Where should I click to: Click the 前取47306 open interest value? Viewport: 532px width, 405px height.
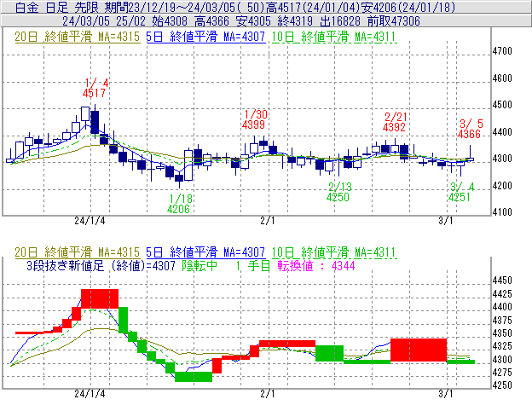point(394,21)
